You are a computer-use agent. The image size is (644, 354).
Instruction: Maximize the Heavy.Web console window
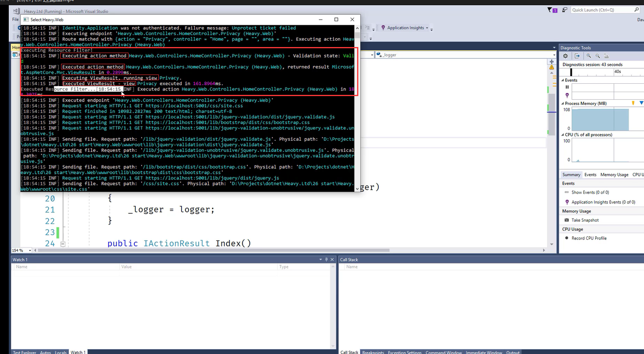[x=336, y=20]
